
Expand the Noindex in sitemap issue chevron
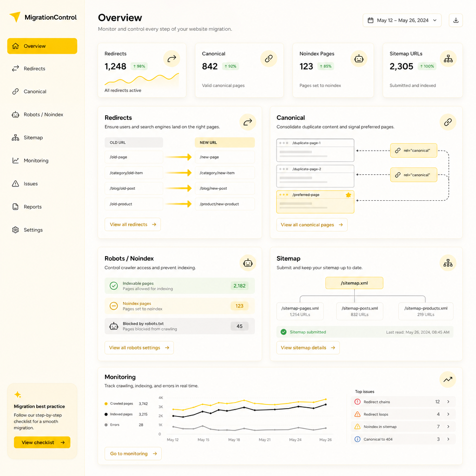449,427
